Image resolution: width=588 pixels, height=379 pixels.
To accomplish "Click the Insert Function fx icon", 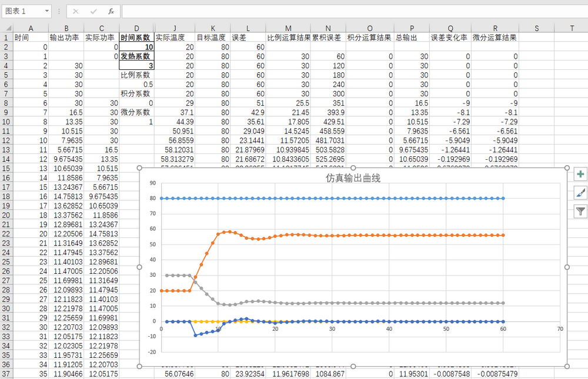I will pyautogui.click(x=111, y=11).
